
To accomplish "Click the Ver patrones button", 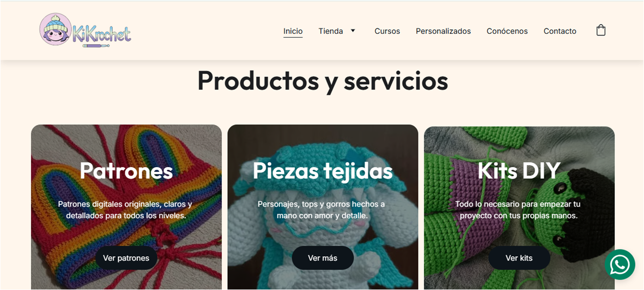I will (126, 258).
